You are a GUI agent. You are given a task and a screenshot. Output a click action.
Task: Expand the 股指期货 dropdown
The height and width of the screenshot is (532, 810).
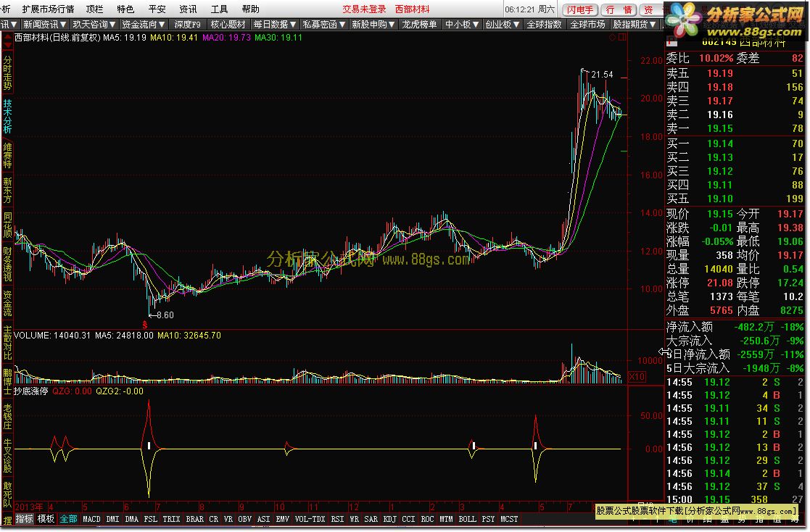tap(635, 24)
